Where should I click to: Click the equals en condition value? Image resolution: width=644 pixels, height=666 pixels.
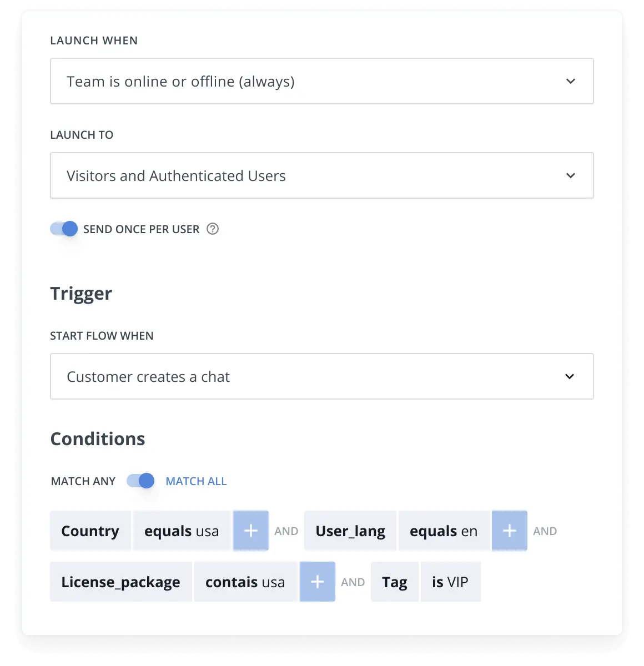tap(444, 531)
